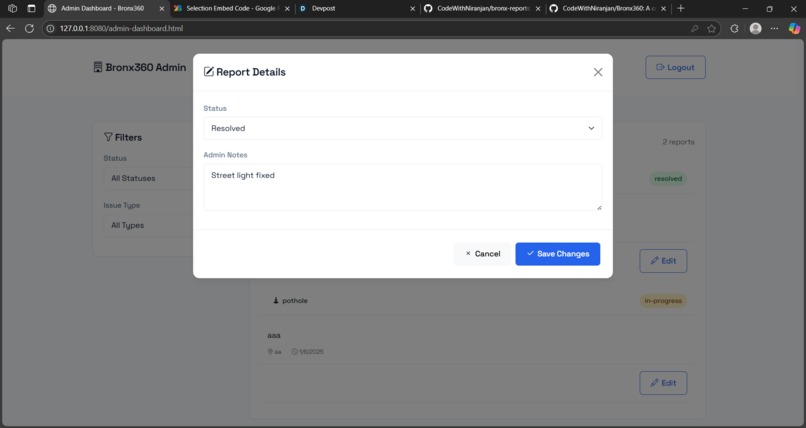This screenshot has height=428, width=806.
Task: Click the resolved status badge
Action: (x=668, y=179)
